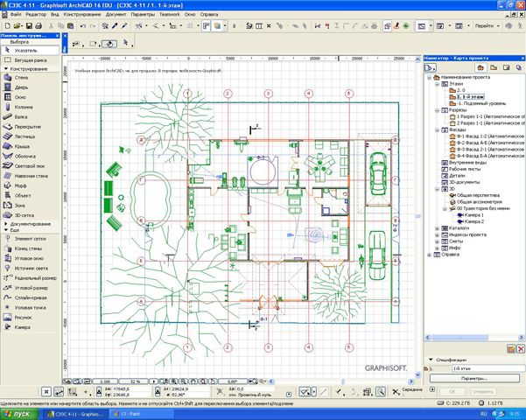Select the Lamp tool (Источник света)

pos(30,269)
